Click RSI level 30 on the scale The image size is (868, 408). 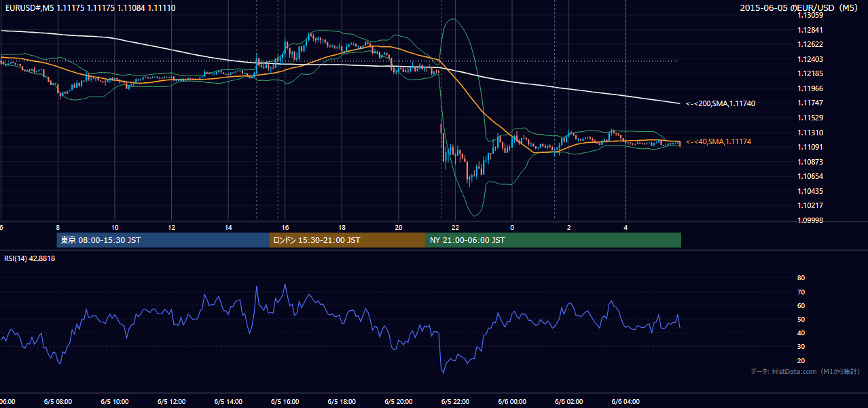point(801,347)
